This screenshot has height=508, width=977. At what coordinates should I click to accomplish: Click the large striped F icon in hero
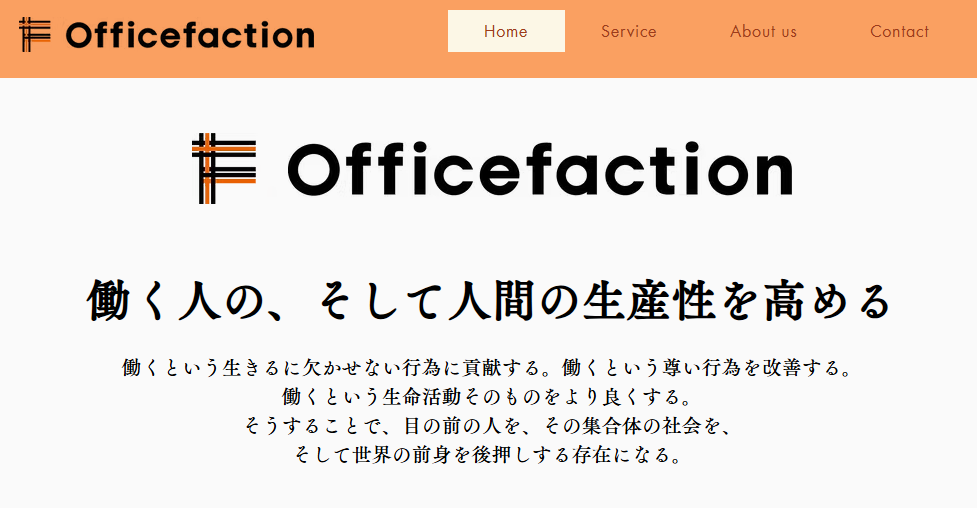(223, 168)
